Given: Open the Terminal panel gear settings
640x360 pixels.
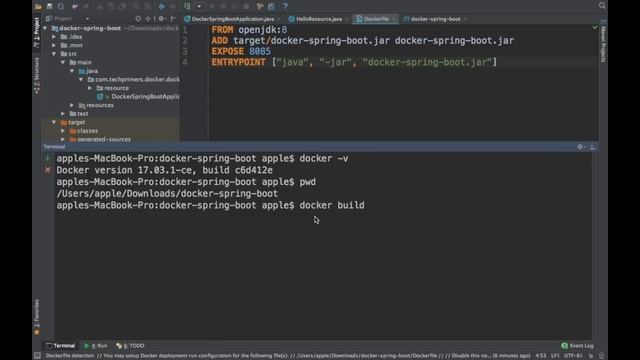Looking at the screenshot, I should pos(581,147).
